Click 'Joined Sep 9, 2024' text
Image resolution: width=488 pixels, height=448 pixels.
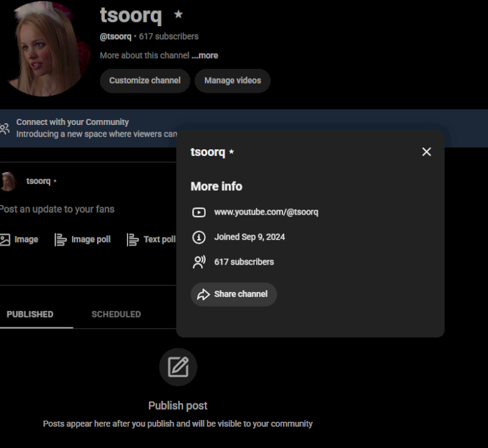(249, 237)
